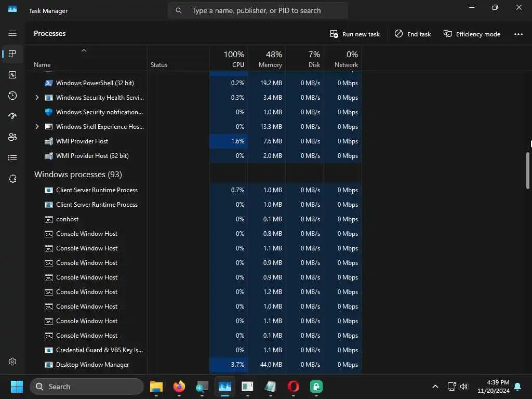Image resolution: width=532 pixels, height=399 pixels.
Task: Open the Startup apps page icon
Action: point(12,116)
